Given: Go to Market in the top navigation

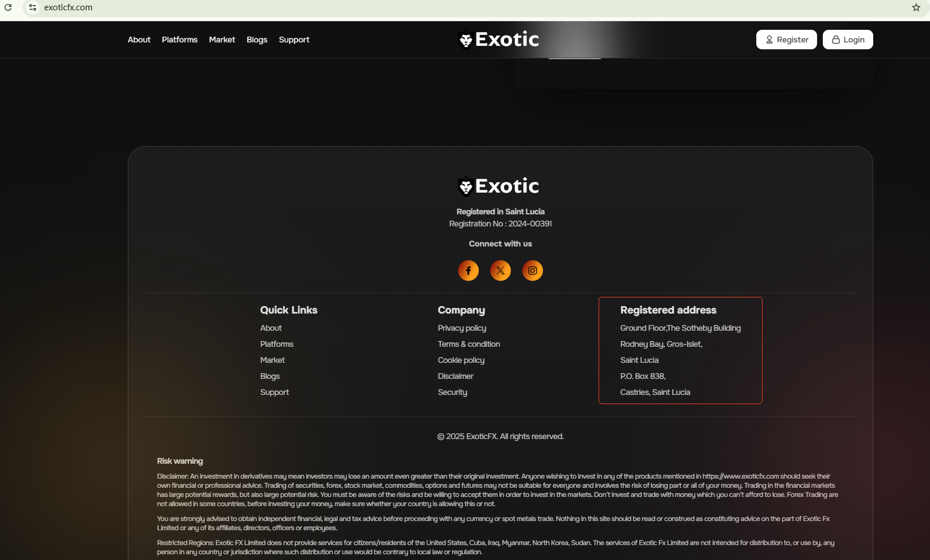Looking at the screenshot, I should [x=222, y=40].
